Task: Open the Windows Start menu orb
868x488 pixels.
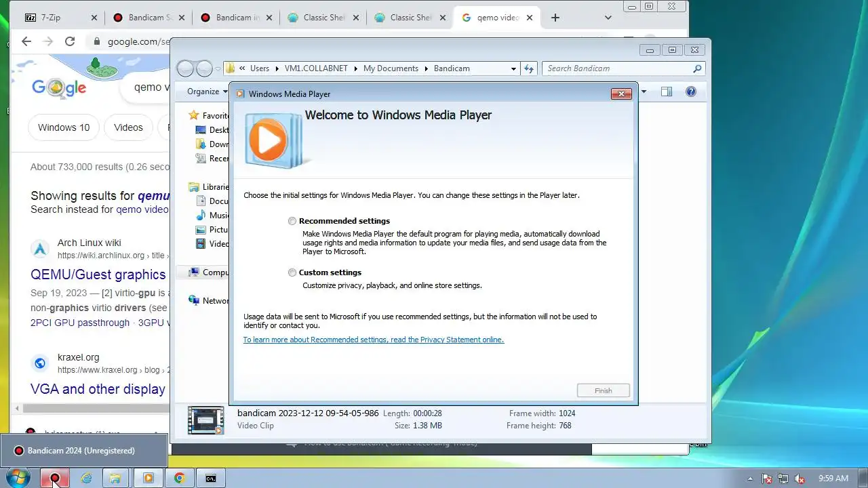Action: [17, 477]
